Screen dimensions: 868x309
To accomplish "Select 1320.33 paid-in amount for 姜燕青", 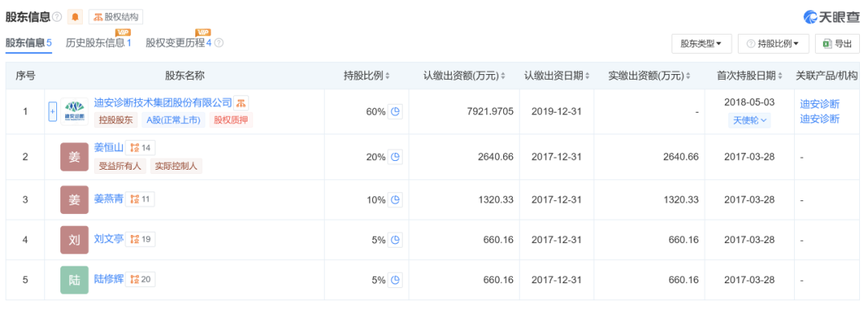I will click(x=680, y=200).
